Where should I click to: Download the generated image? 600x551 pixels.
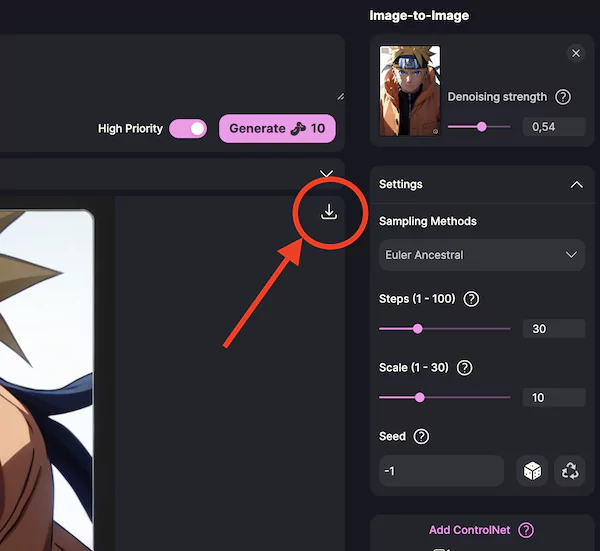tap(329, 212)
